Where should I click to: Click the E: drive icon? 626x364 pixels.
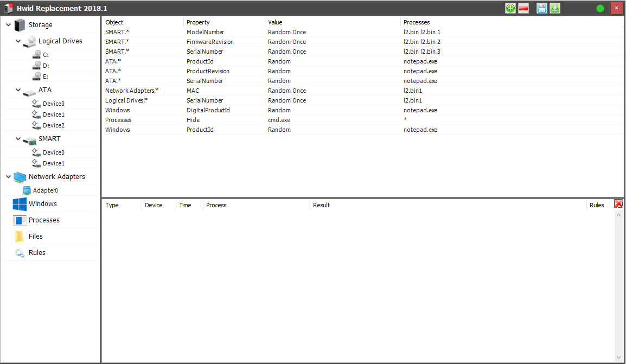click(36, 76)
